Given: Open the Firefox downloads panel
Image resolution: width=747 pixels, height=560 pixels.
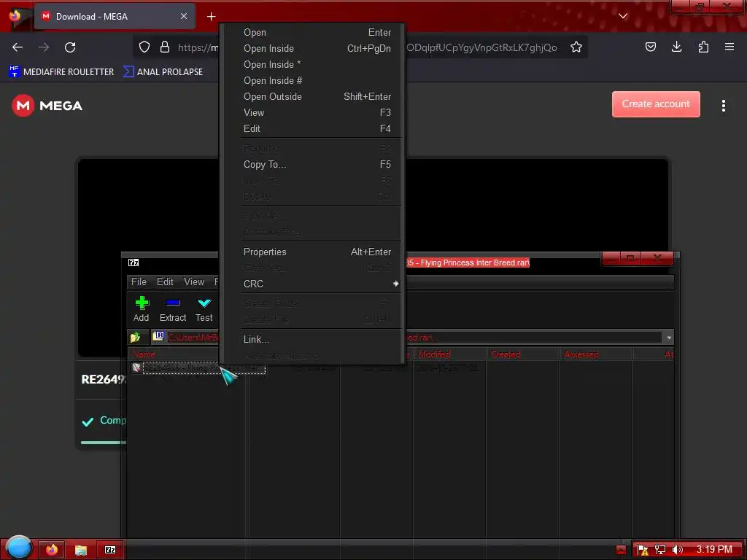Looking at the screenshot, I should [x=676, y=47].
